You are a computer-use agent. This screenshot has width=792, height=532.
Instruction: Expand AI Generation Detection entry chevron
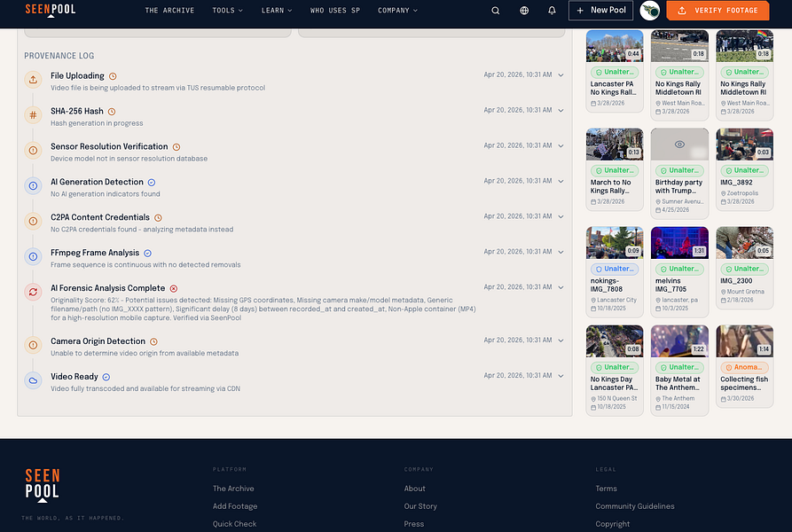[561, 181]
